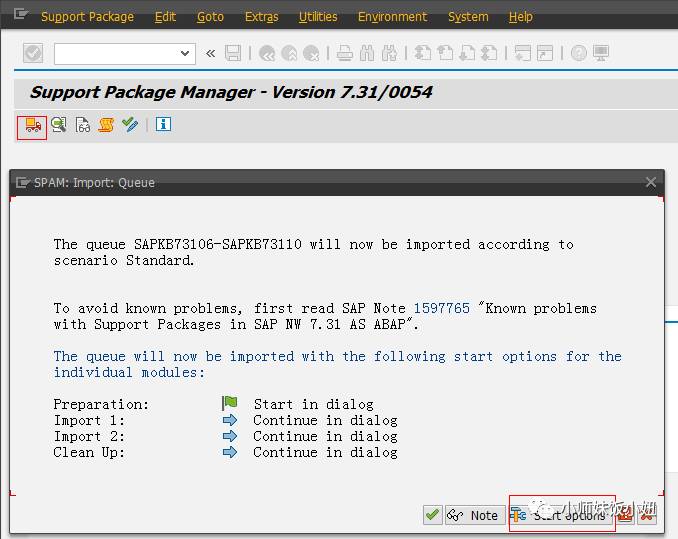Click the Import queue truck icon
Viewport: 678px width, 539px height.
click(x=33, y=125)
